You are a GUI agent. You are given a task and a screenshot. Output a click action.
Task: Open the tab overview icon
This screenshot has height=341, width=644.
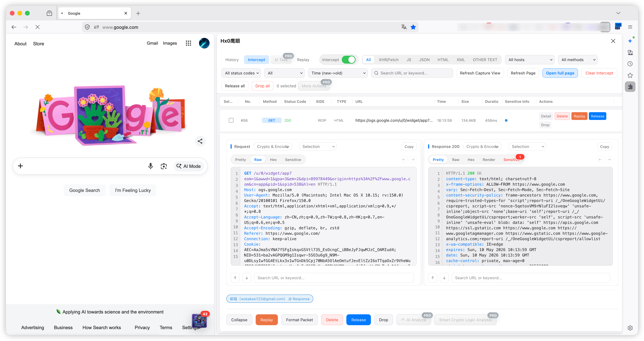(49, 13)
